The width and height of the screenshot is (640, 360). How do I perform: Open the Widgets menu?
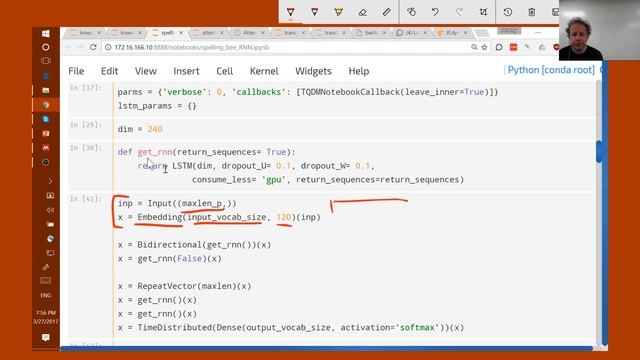tap(313, 71)
